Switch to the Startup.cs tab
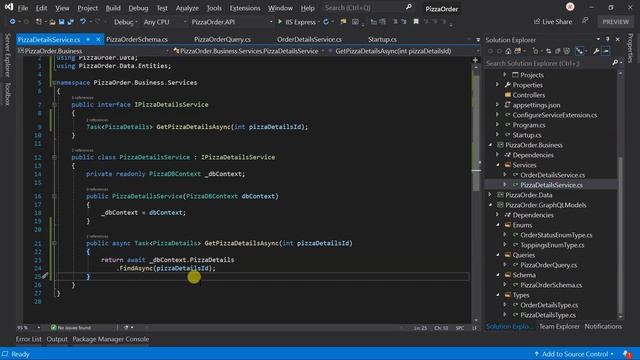Viewport: 640px width, 360px height. [382, 40]
